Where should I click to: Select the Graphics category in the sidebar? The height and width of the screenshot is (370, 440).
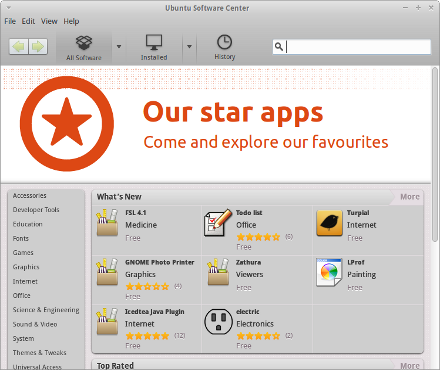tap(26, 267)
